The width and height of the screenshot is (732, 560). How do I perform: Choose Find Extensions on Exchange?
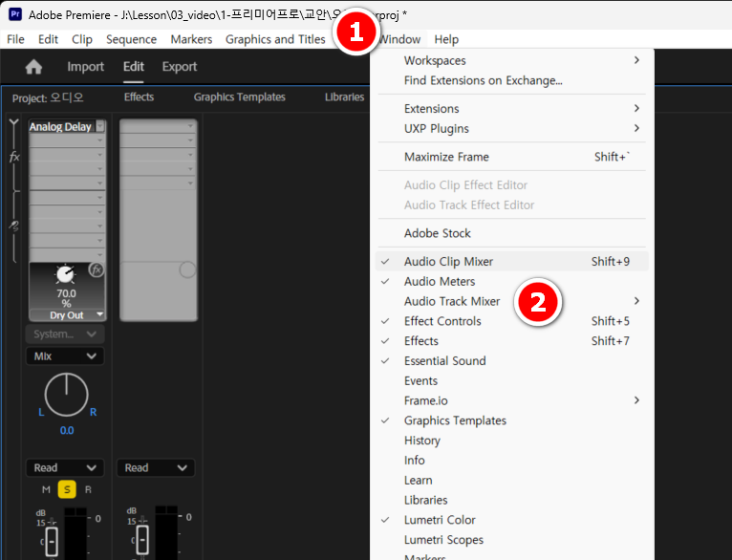coord(511,80)
